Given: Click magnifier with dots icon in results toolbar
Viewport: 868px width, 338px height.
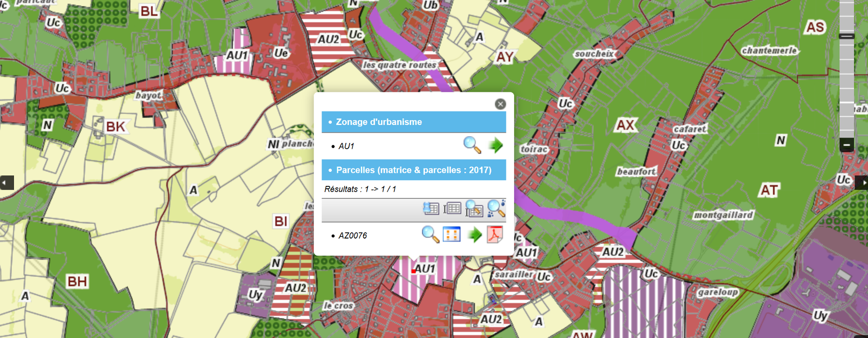Looking at the screenshot, I should coord(496,209).
